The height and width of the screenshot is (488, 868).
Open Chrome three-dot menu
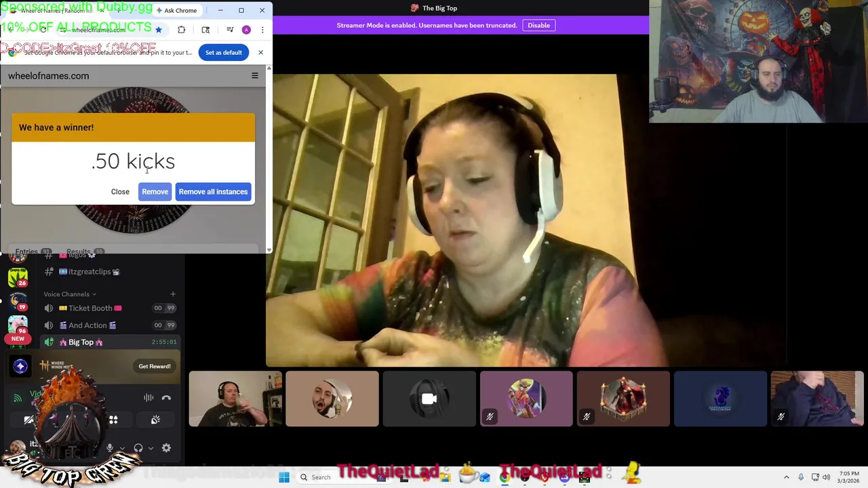coord(262,30)
